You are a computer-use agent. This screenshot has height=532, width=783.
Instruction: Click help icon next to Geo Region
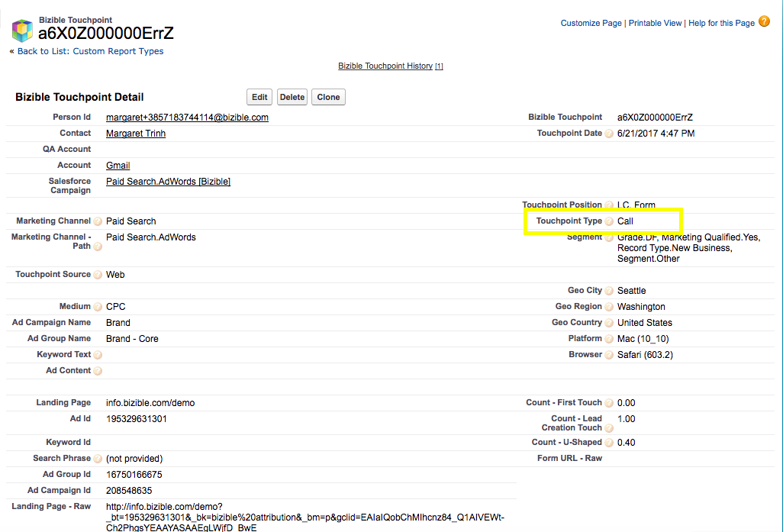click(x=609, y=307)
